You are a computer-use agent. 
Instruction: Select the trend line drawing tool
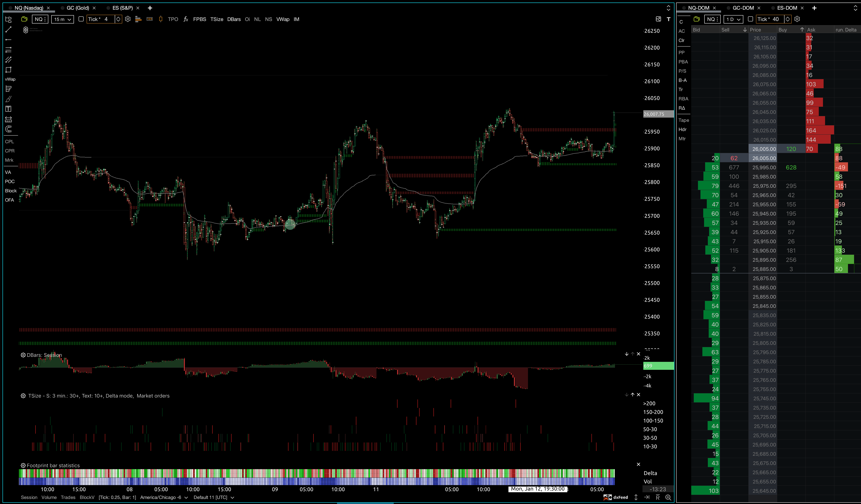9,30
